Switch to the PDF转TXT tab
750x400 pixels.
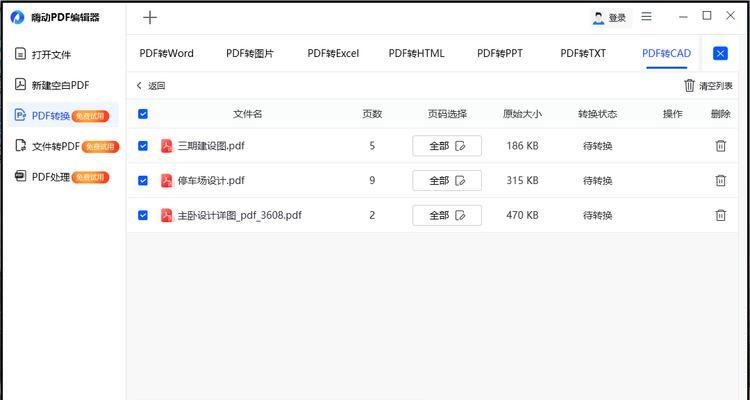pyautogui.click(x=583, y=53)
